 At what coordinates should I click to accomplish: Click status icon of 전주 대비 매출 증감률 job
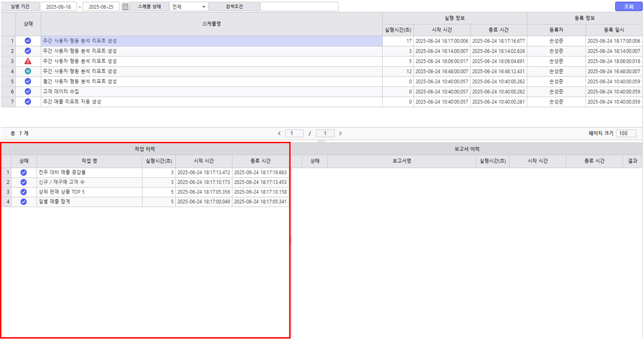point(24,172)
